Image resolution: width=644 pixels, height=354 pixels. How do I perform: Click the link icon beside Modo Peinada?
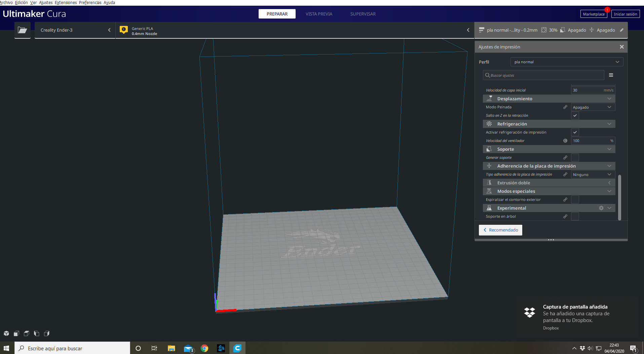(x=565, y=107)
